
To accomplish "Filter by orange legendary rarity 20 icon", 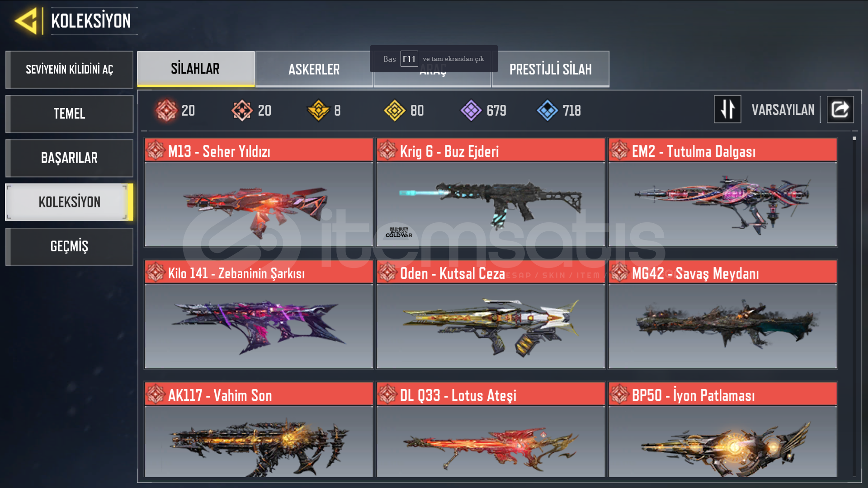I will (242, 110).
